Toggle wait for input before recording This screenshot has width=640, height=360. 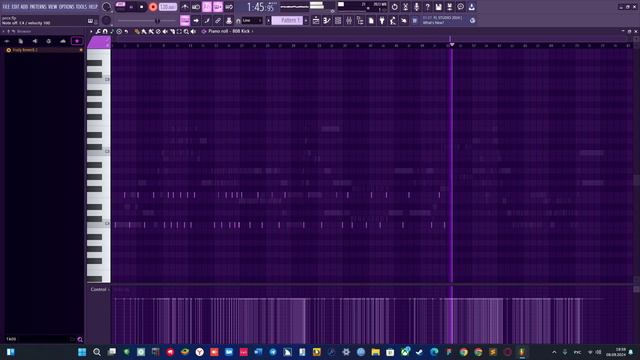tap(196, 7)
